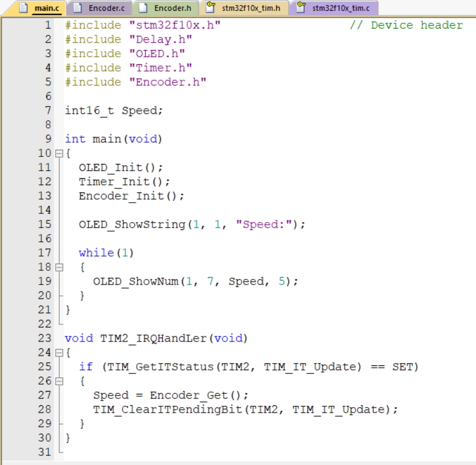Collapse the main function block at line 10
476x465 pixels.
point(59,154)
